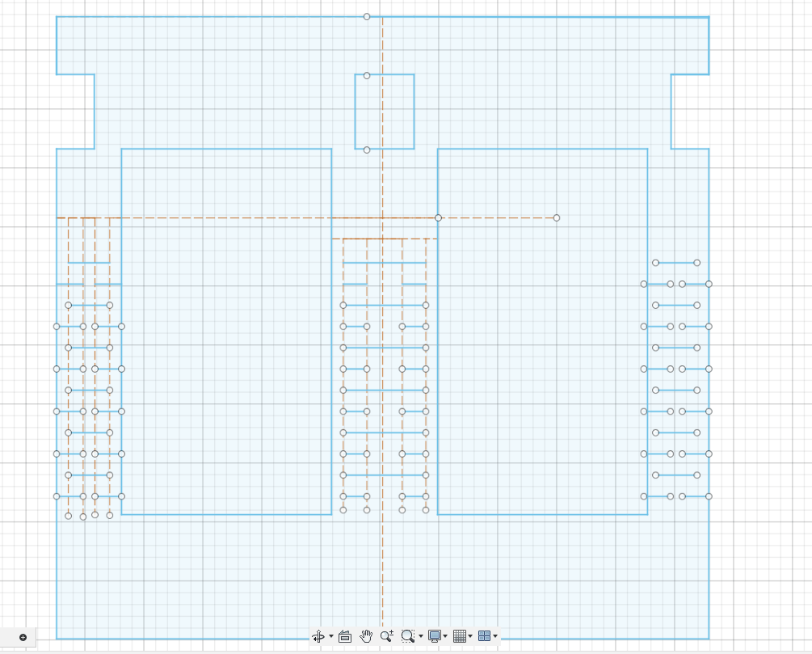Screen dimensions: 812x654
Task: Select the sketch point atop the vertical centerline
Action: click(367, 16)
